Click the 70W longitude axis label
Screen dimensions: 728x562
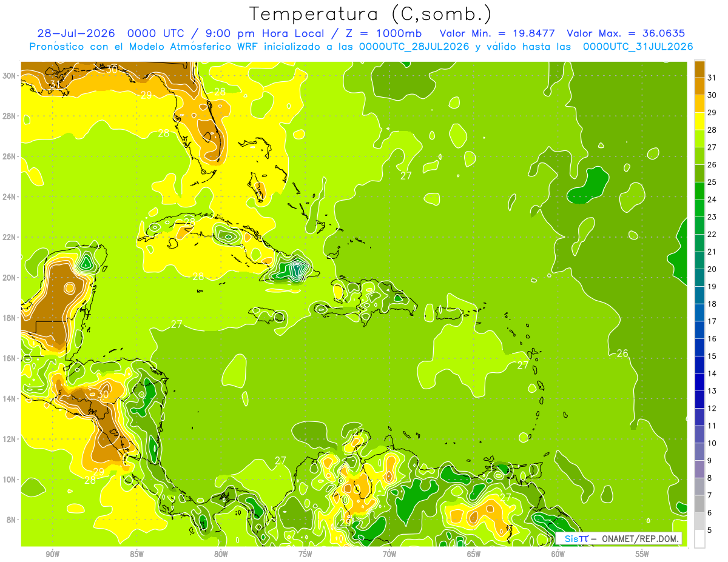click(389, 554)
